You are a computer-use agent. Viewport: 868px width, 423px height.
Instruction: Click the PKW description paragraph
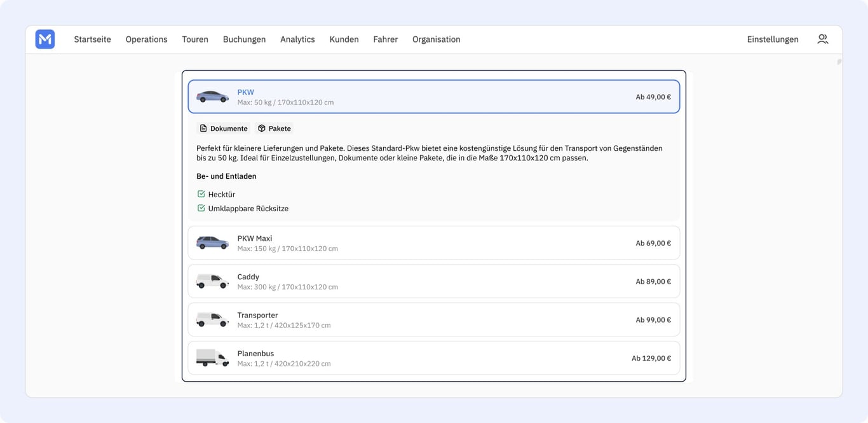point(430,153)
